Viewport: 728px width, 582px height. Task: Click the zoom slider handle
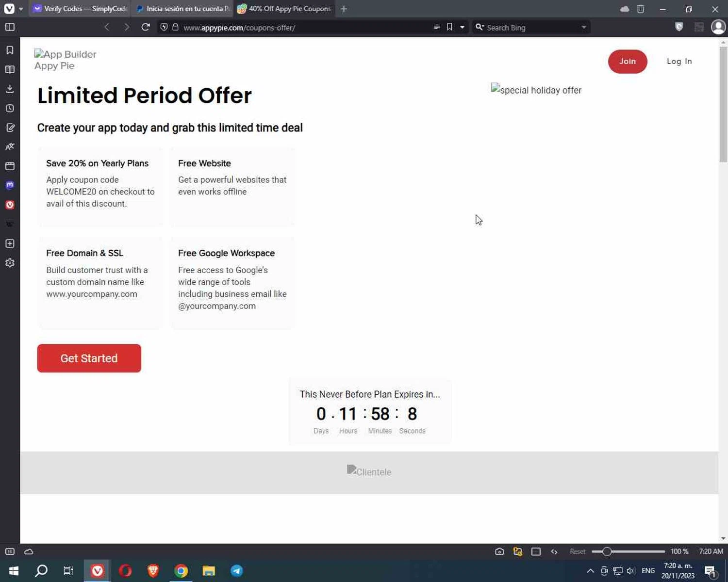(x=607, y=551)
